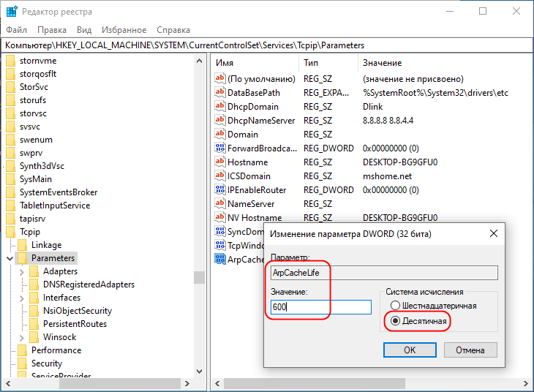Click the default (По умолчанию) value icon
This screenshot has width=534, height=392.
220,78
